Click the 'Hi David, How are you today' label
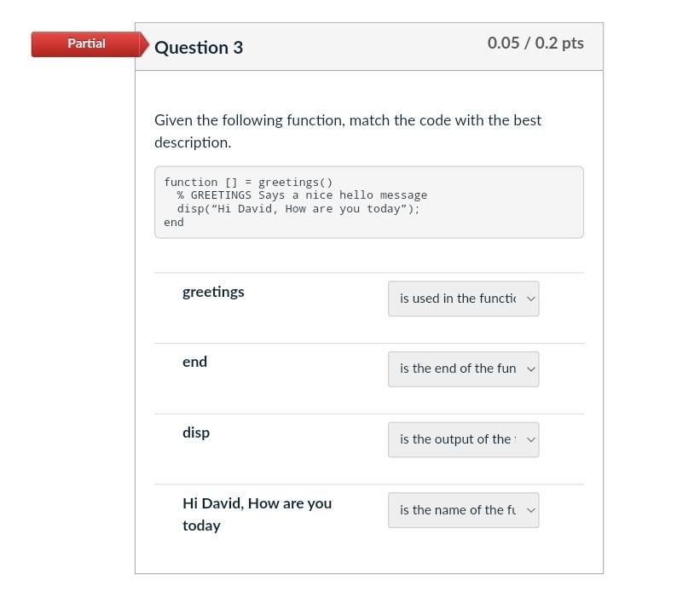The image size is (700, 604). [x=257, y=514]
